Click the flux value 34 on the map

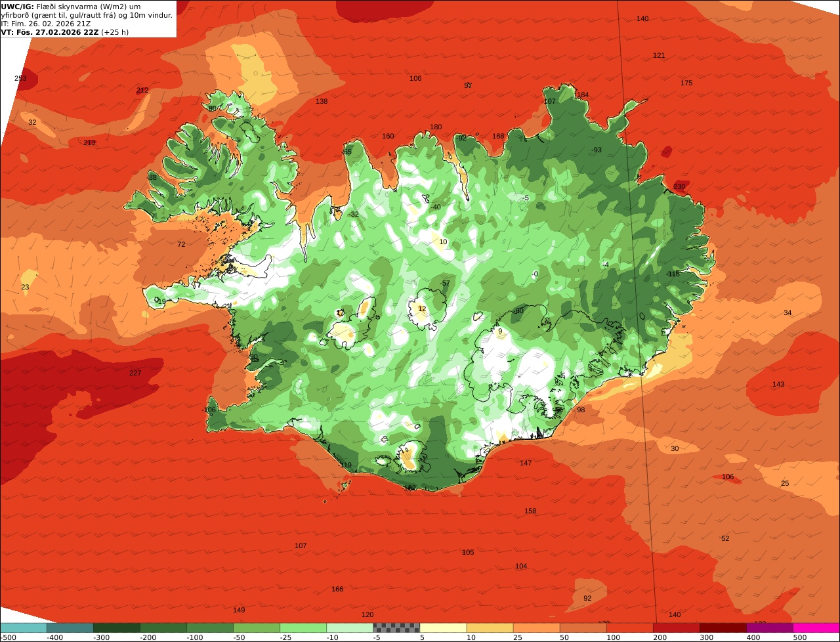click(787, 312)
